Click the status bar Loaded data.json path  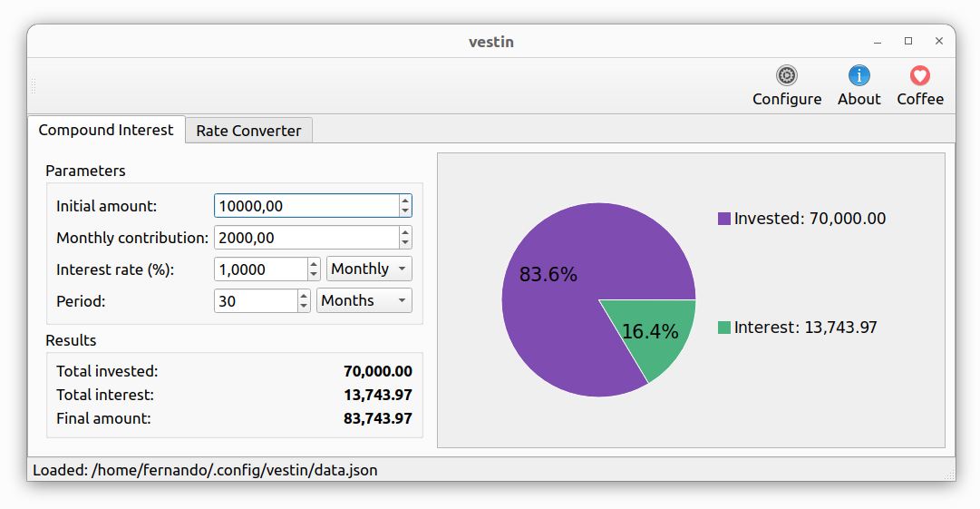[205, 470]
